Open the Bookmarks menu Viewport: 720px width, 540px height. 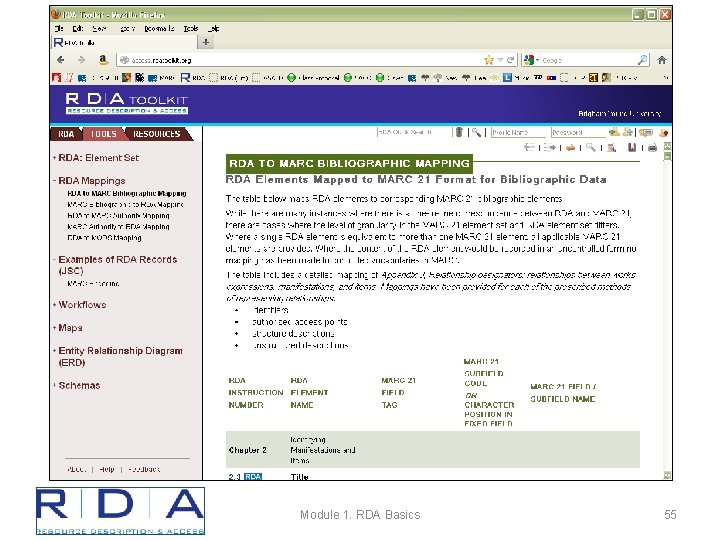[x=159, y=28]
